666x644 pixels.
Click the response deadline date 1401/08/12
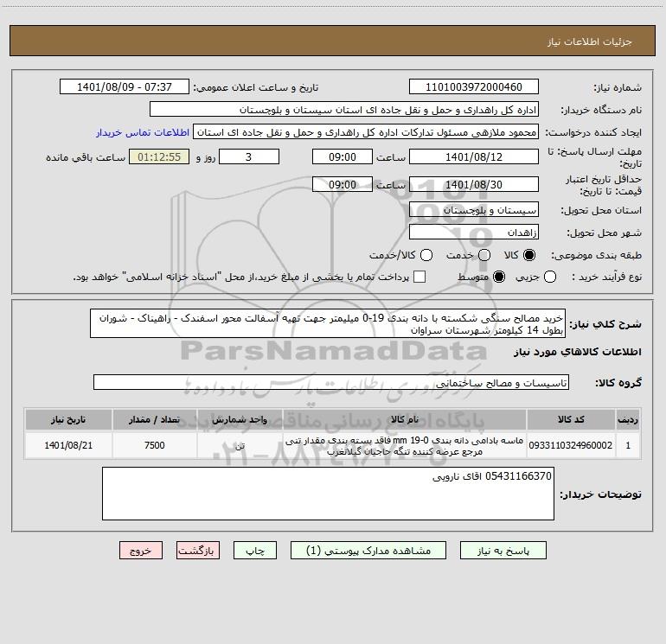(x=474, y=157)
